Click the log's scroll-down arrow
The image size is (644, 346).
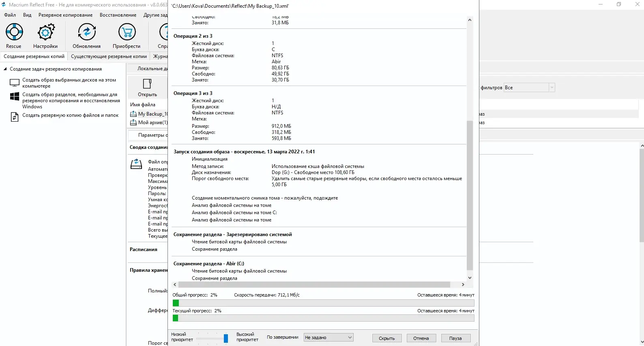tap(470, 278)
